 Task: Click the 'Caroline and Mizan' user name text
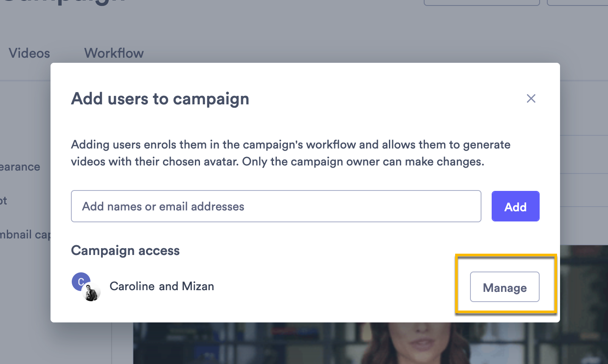pos(162,286)
